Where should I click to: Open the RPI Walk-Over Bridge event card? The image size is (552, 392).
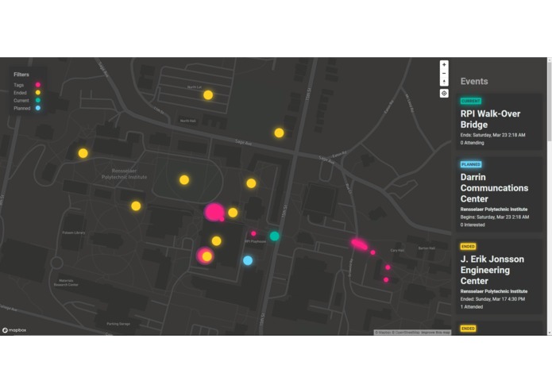coord(499,121)
